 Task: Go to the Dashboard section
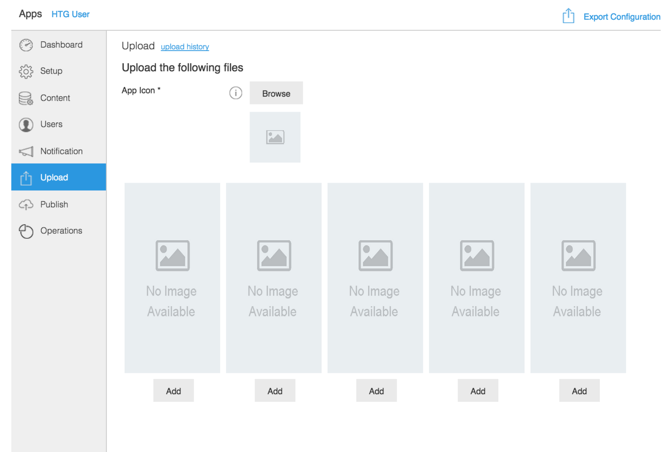click(61, 45)
